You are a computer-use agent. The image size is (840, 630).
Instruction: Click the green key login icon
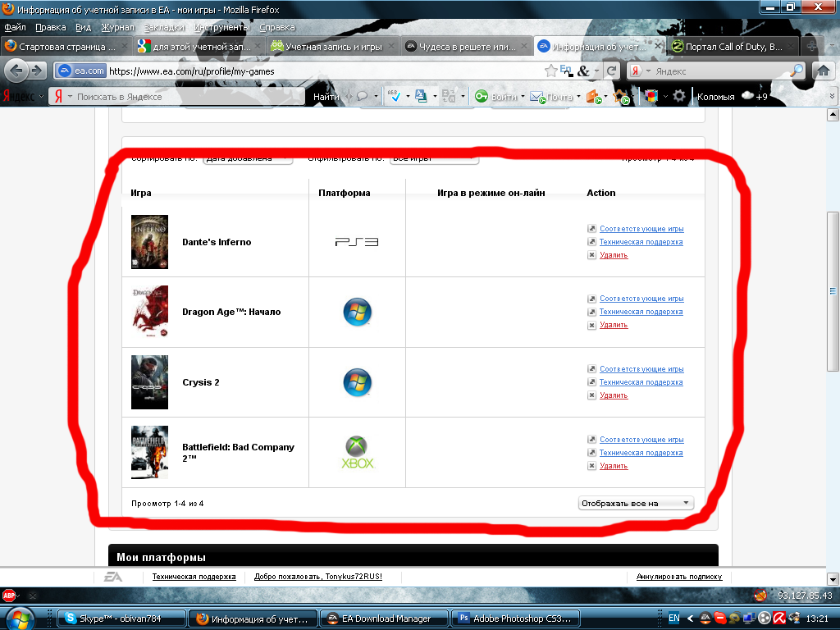pyautogui.click(x=481, y=97)
